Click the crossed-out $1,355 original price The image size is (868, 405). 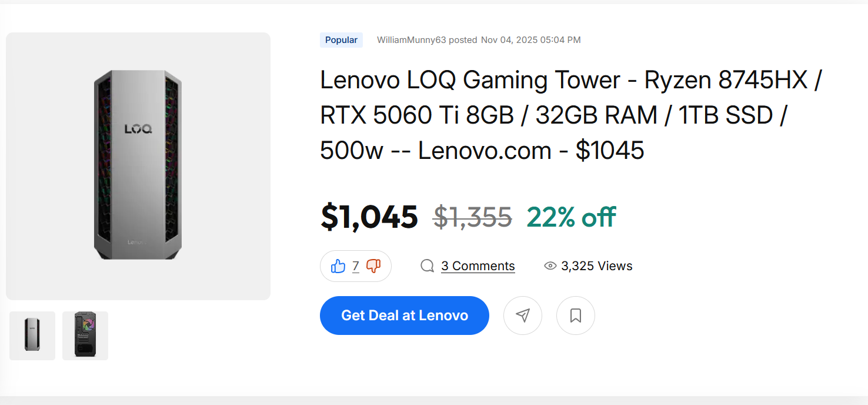472,217
